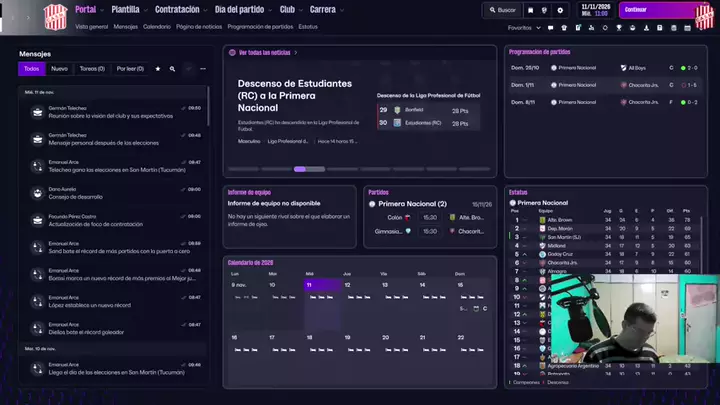This screenshot has width=720, height=405.
Task: Open the Página de noticias tab
Action: coord(199,27)
